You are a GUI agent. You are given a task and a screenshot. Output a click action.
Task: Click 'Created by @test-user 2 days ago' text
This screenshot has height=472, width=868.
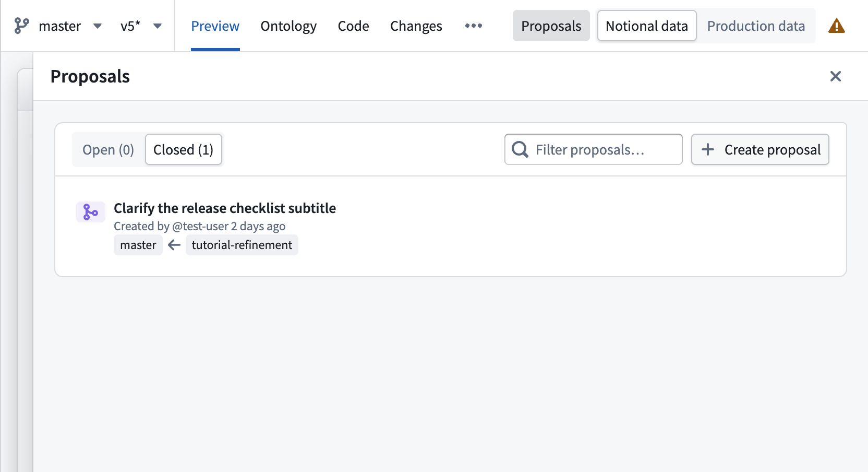[199, 226]
